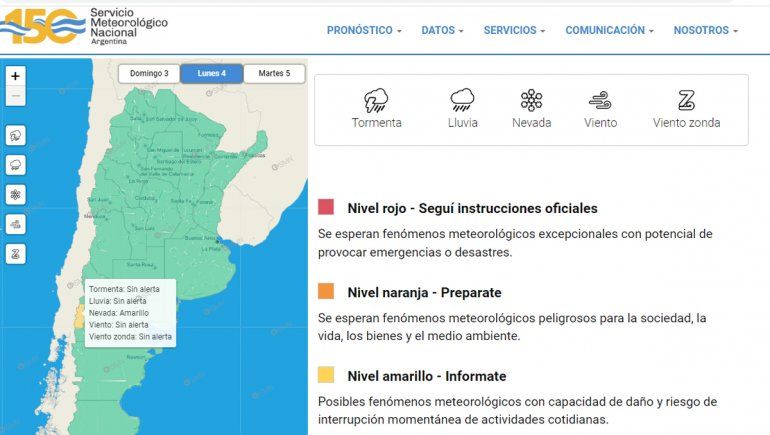Click the Servicio Meteorológico Nacional logo
The height and width of the screenshot is (435, 770).
(84, 24)
